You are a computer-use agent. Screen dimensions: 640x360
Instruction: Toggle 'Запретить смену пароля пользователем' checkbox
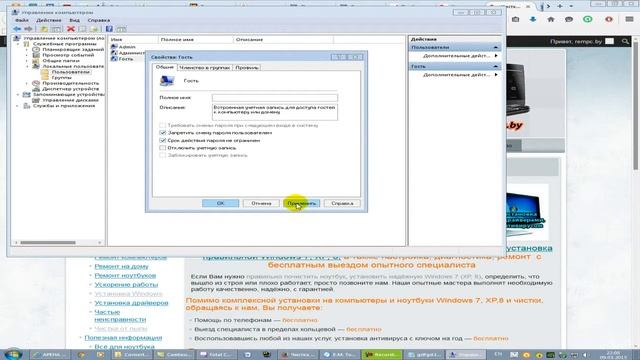coord(162,133)
